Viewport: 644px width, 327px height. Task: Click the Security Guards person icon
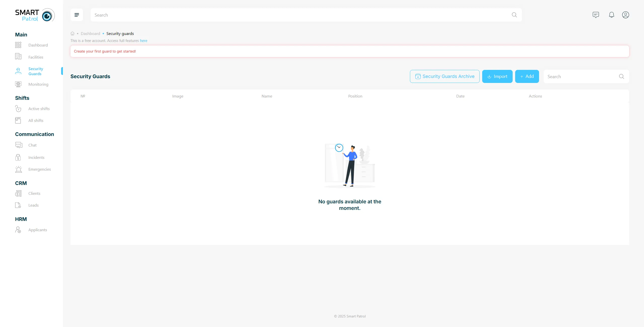pyautogui.click(x=18, y=71)
